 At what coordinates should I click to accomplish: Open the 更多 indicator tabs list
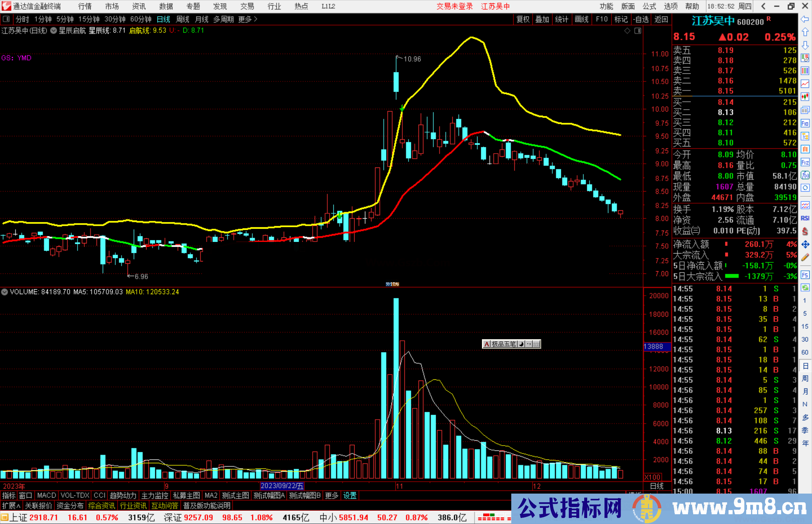pos(332,495)
